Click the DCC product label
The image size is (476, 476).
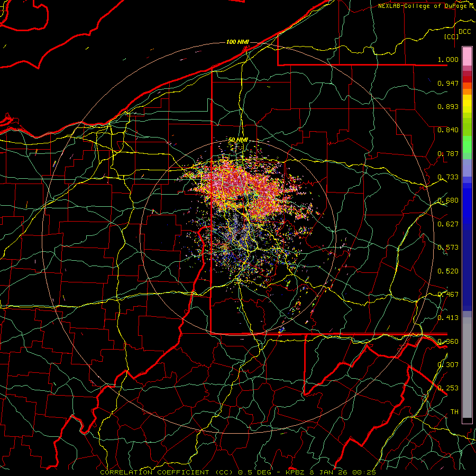point(464,32)
